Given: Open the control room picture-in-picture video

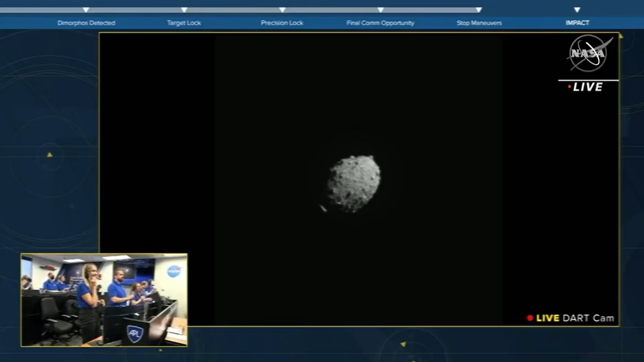Looking at the screenshot, I should coord(104,300).
